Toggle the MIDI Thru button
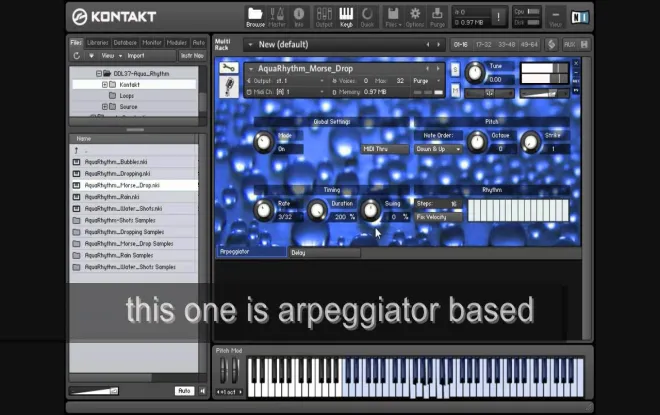 tap(384, 149)
